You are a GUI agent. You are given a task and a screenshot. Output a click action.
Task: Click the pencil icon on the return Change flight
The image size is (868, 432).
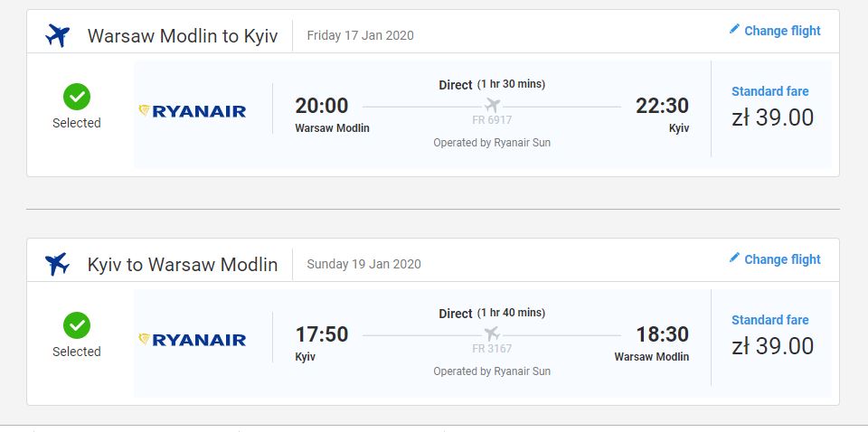[x=734, y=258]
